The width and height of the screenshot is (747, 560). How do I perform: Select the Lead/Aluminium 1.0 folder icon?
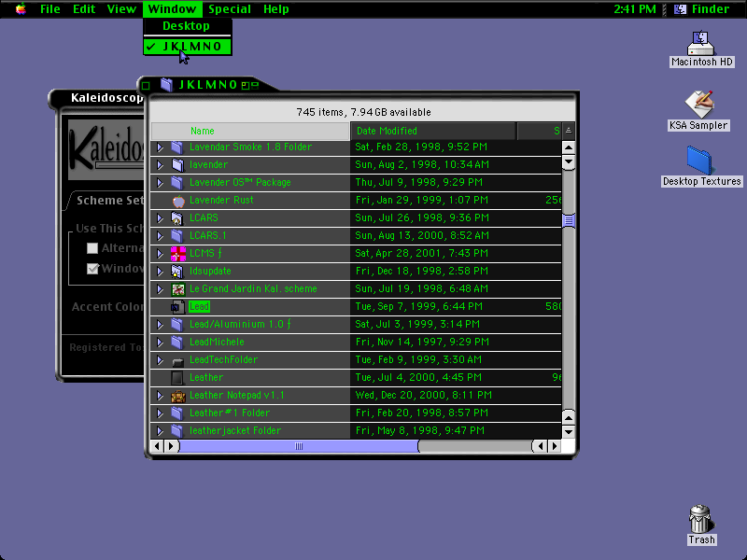tap(177, 324)
